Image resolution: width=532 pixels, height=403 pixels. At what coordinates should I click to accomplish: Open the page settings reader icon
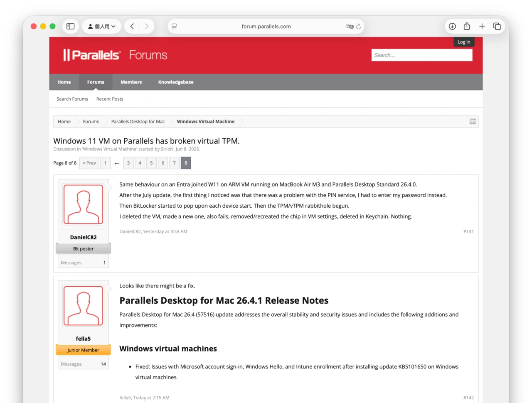tap(174, 26)
